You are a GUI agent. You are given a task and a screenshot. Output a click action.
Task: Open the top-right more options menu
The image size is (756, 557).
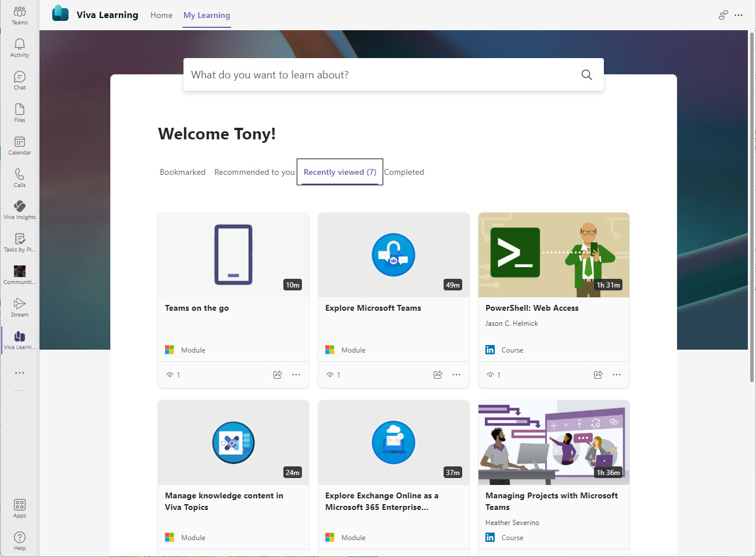[x=739, y=15]
